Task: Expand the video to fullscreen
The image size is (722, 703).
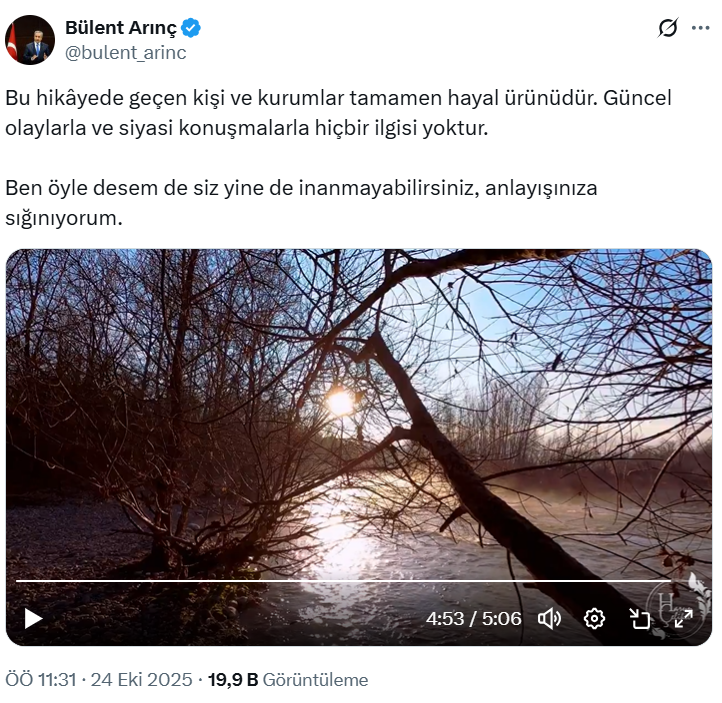Action: 684,618
